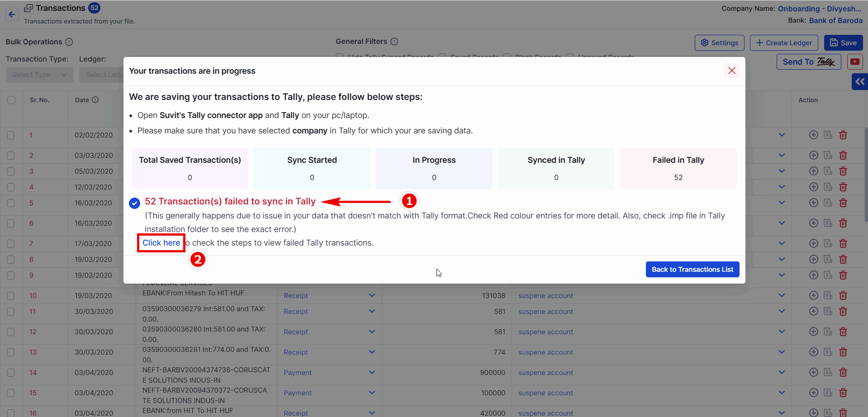Click the General Filters info icon
Image resolution: width=868 pixels, height=417 pixels.
[394, 42]
